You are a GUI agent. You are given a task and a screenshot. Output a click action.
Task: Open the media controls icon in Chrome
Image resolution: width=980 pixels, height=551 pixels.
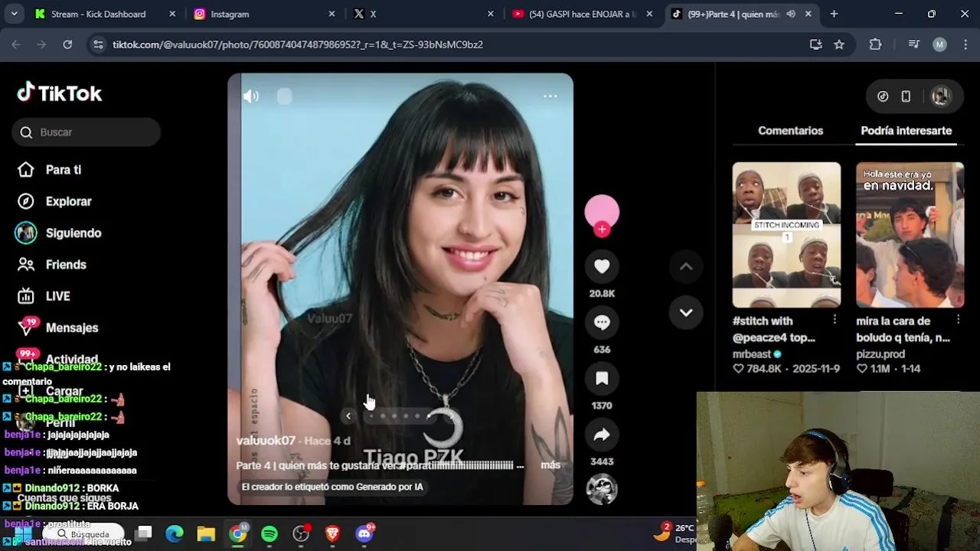click(x=913, y=44)
